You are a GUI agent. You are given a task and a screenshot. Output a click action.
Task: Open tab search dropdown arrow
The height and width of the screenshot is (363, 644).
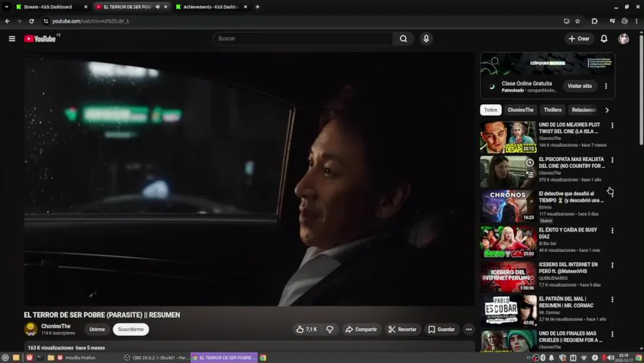(x=7, y=7)
